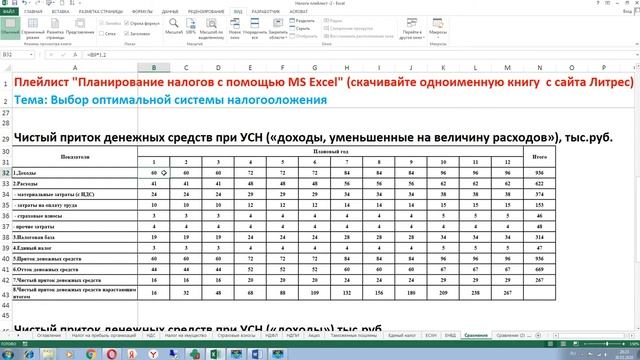This screenshot has width=640, height=360.
Task: Open the Name Box dropdown arrow
Action: tap(31, 55)
